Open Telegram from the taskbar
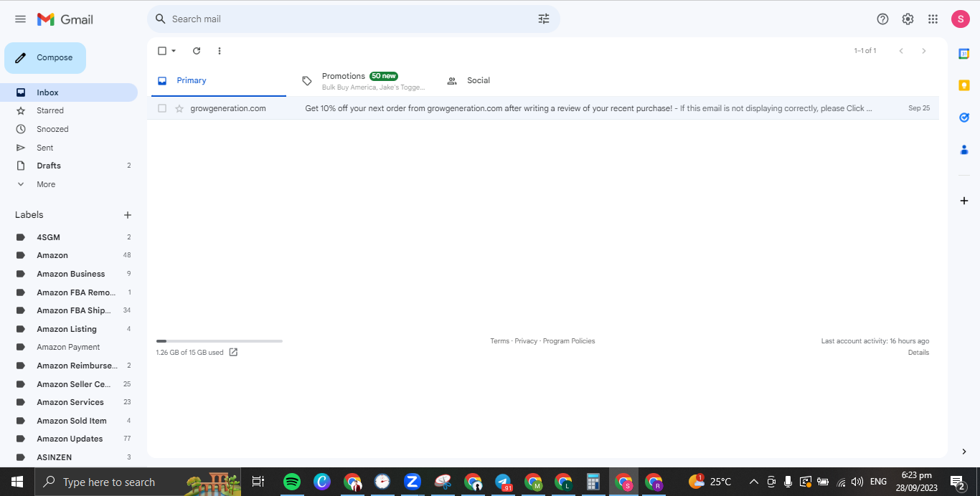980x496 pixels. 503,482
